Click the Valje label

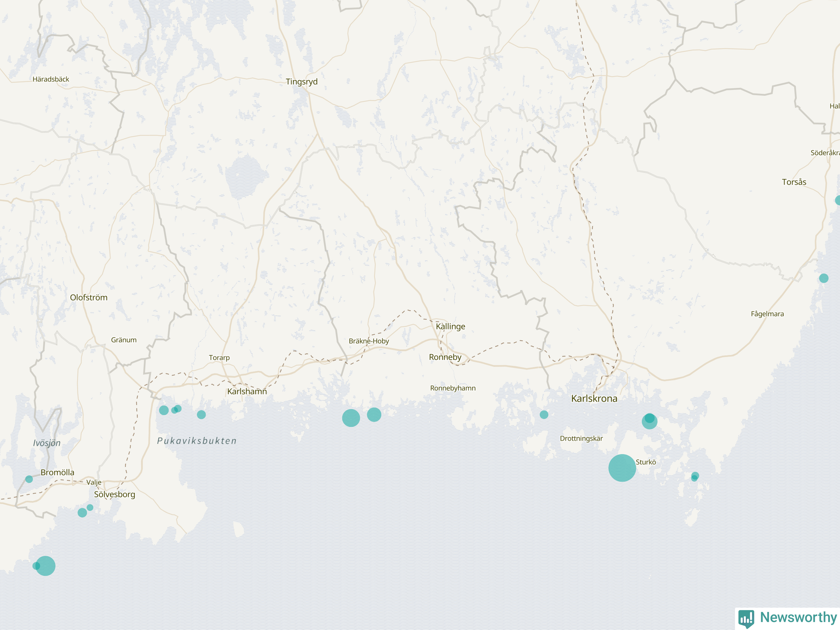click(94, 482)
